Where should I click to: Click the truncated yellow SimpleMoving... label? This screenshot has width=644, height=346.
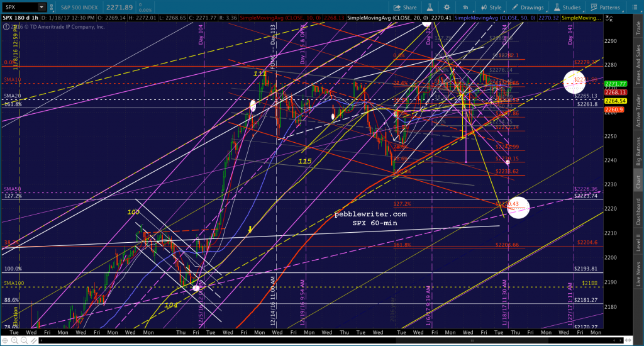click(x=582, y=18)
